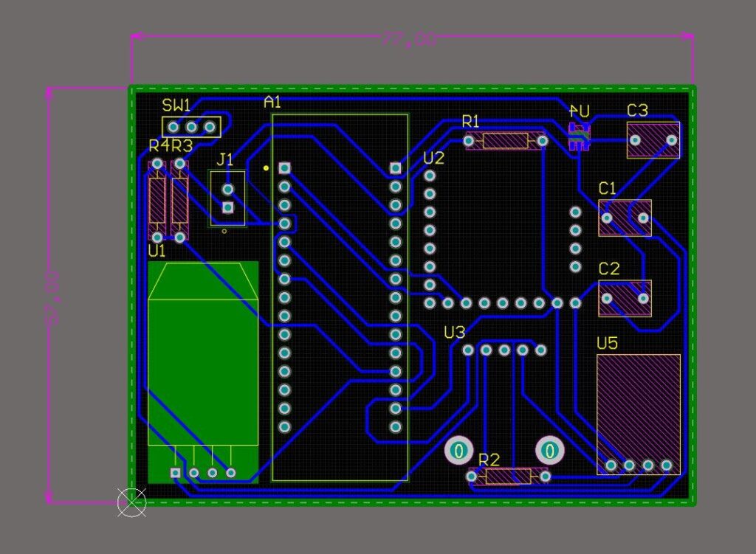Select the left mounting hole near R2

[x=458, y=450]
